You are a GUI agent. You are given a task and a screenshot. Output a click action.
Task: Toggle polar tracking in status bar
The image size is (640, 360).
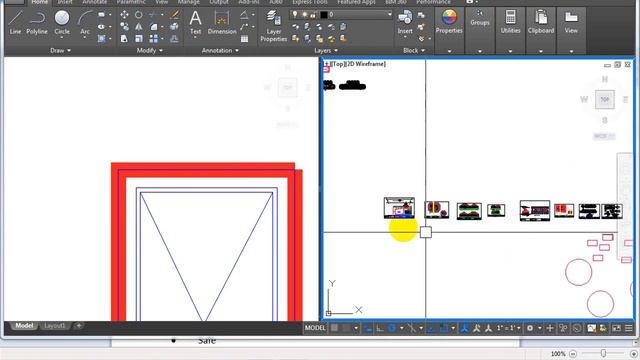[x=392, y=328]
